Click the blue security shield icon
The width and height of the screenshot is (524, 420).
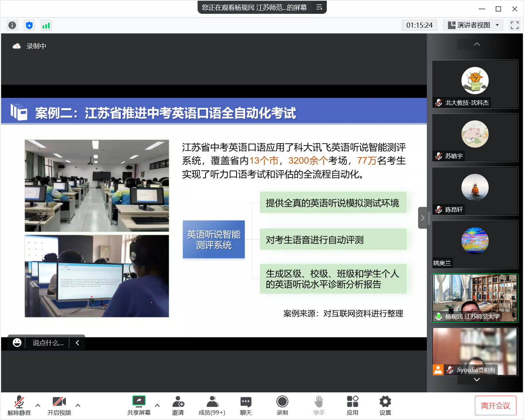(29, 25)
